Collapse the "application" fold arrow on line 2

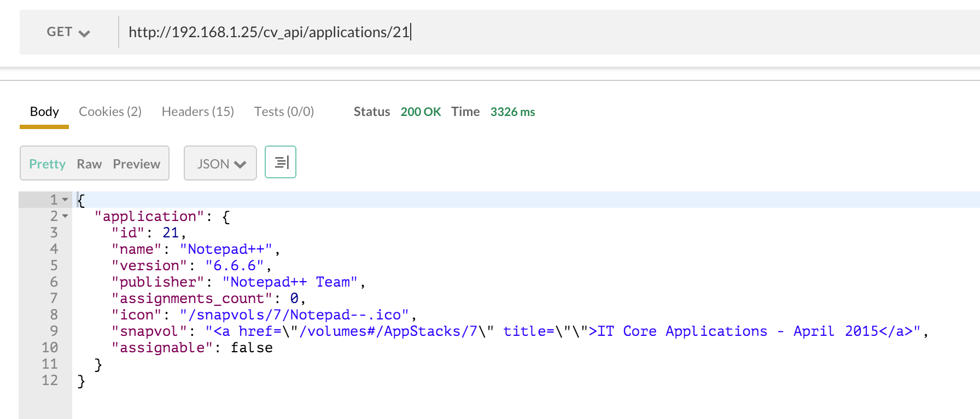tap(65, 216)
